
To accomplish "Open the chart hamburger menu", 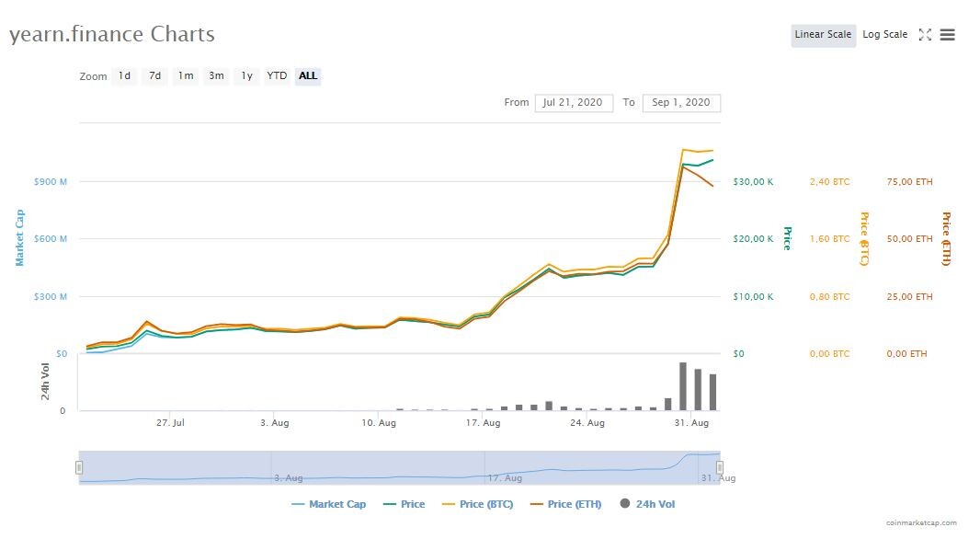I will pos(948,35).
